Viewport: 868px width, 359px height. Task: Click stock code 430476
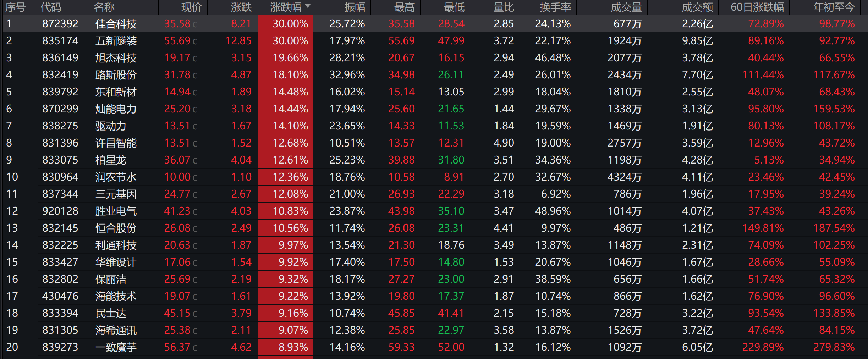[x=60, y=296]
